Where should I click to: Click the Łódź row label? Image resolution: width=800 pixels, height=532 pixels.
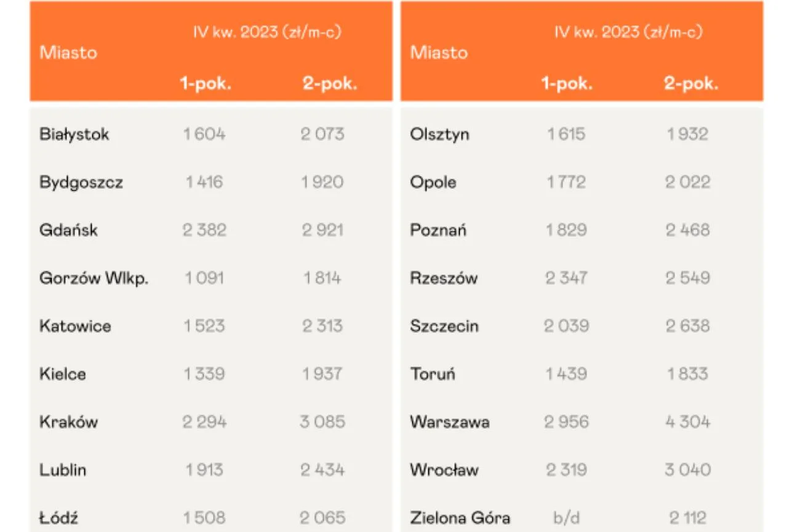tap(59, 517)
